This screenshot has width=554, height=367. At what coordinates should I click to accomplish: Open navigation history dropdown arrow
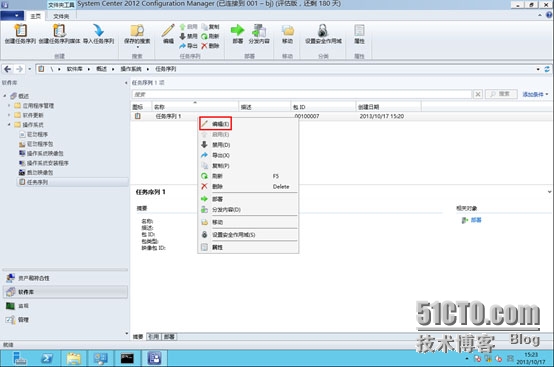click(30, 69)
